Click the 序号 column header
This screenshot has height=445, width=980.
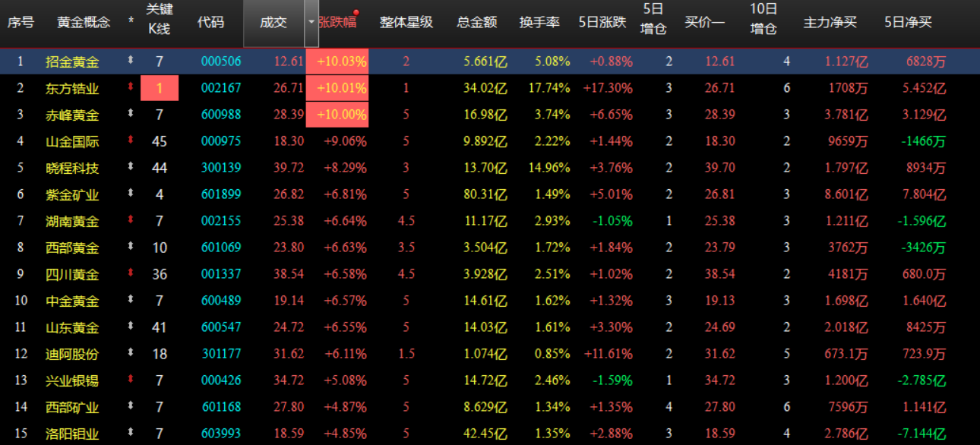[x=21, y=23]
